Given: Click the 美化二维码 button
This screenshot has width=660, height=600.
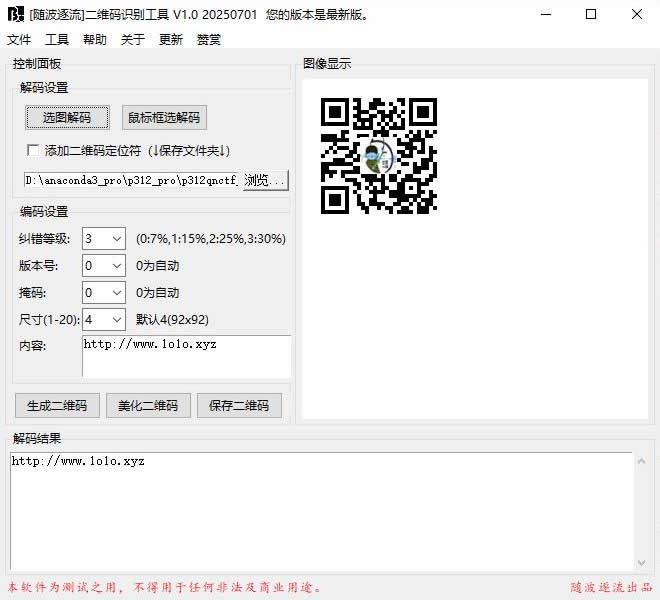Looking at the screenshot, I should (x=148, y=405).
